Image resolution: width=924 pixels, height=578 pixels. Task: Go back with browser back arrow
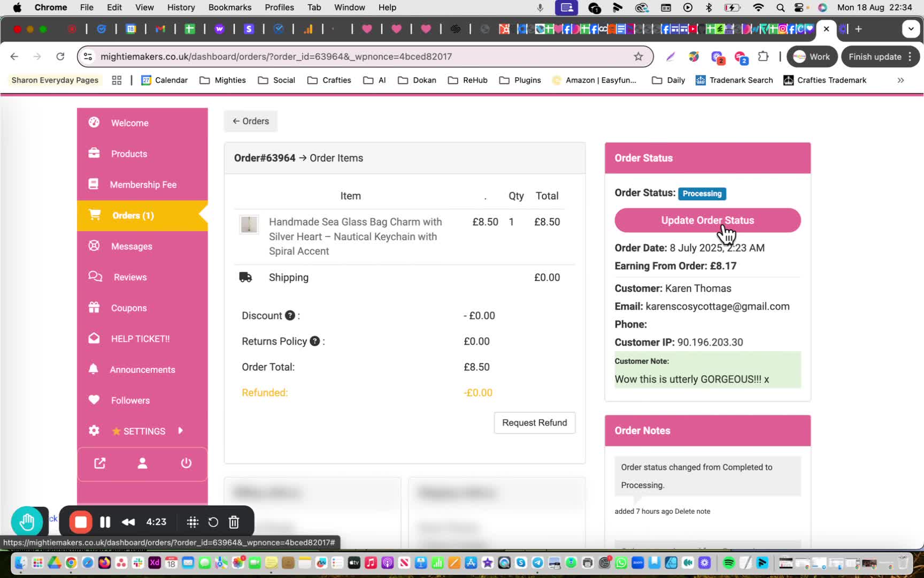tap(14, 57)
